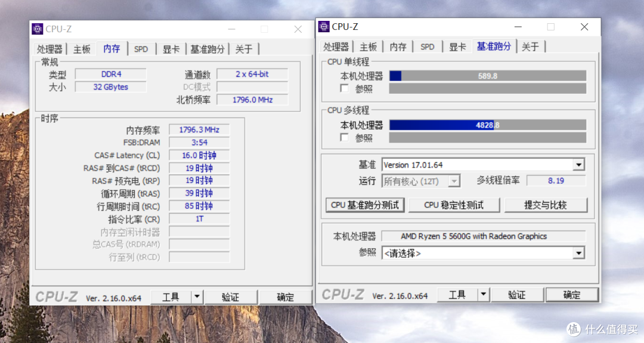Start CPU 稳定性测试
The image size is (644, 343).
(x=454, y=205)
